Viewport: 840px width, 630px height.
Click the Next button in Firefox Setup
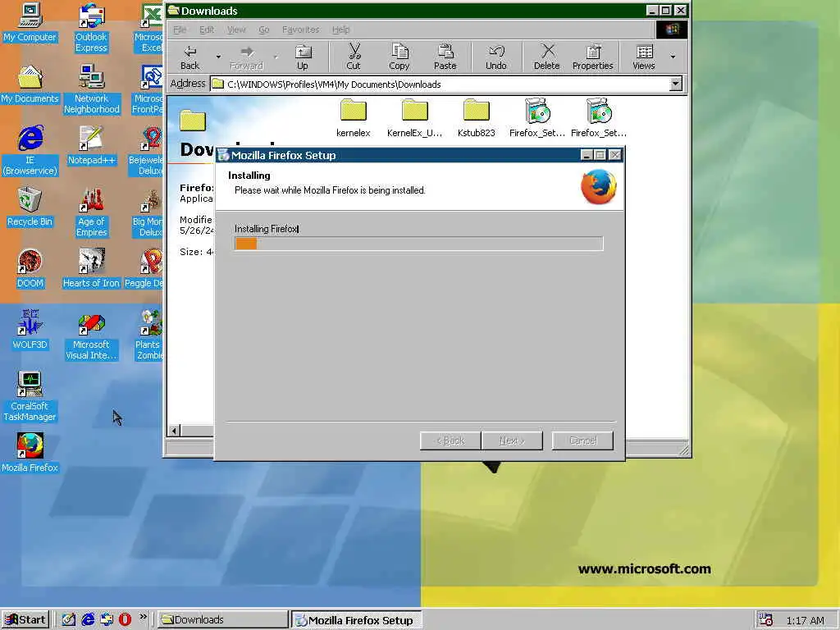coord(512,441)
